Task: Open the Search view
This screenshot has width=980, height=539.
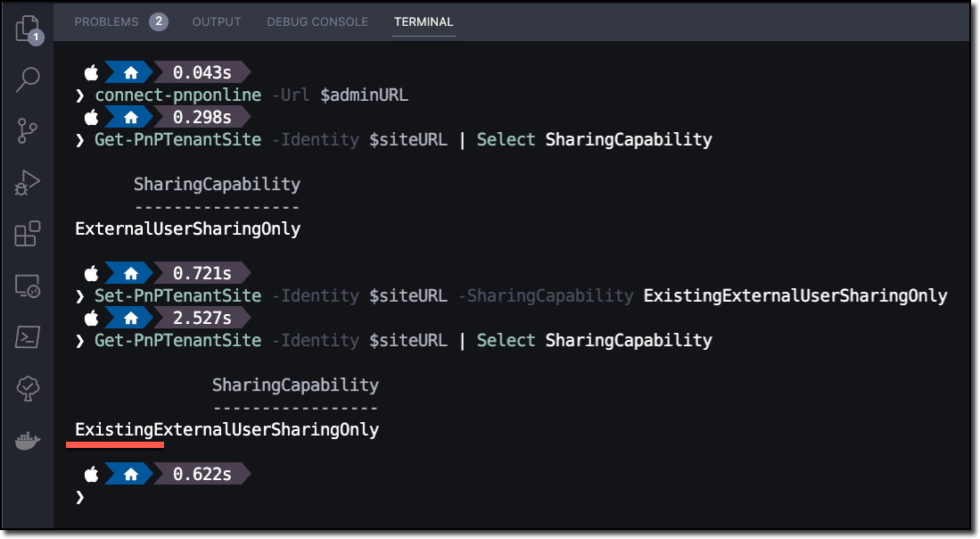Action: click(x=27, y=80)
